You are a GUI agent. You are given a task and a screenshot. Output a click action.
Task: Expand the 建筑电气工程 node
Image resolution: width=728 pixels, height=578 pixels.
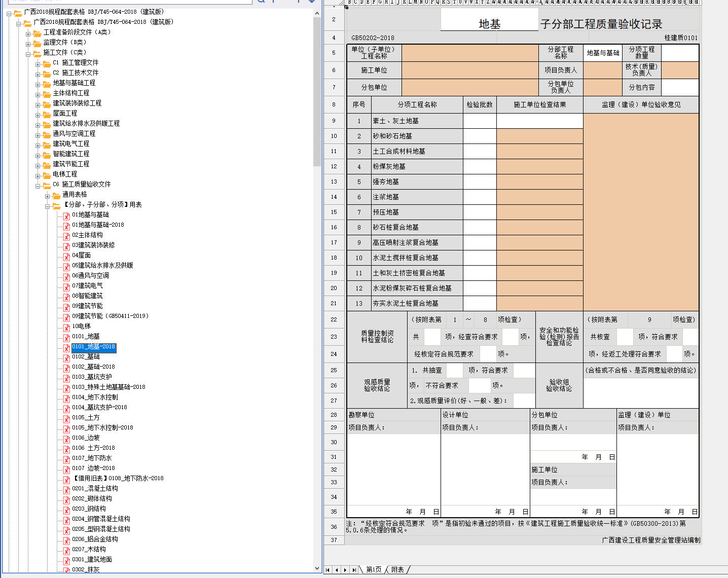(x=38, y=145)
